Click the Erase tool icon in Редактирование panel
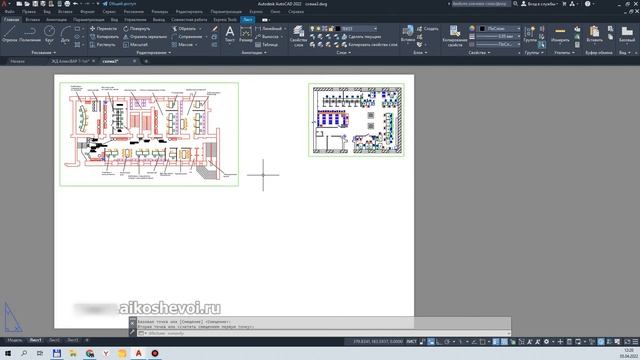The height and width of the screenshot is (360, 640). coord(215,29)
